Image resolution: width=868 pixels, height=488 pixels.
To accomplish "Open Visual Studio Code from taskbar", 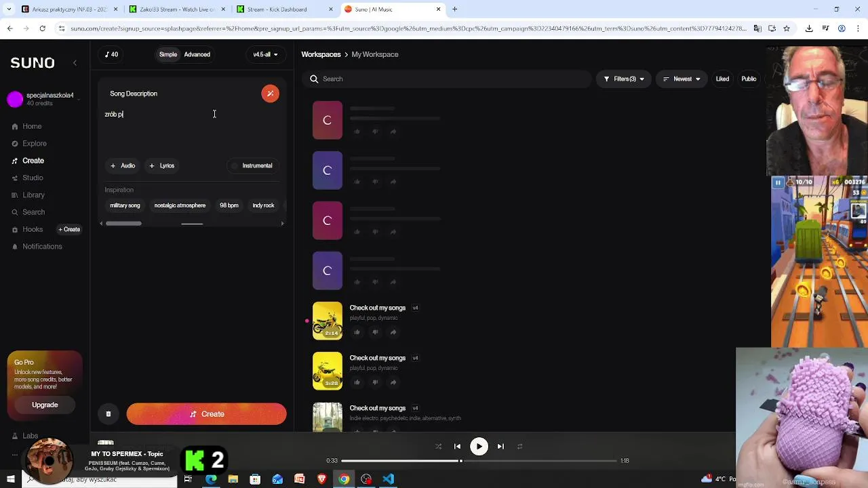I will (x=388, y=479).
